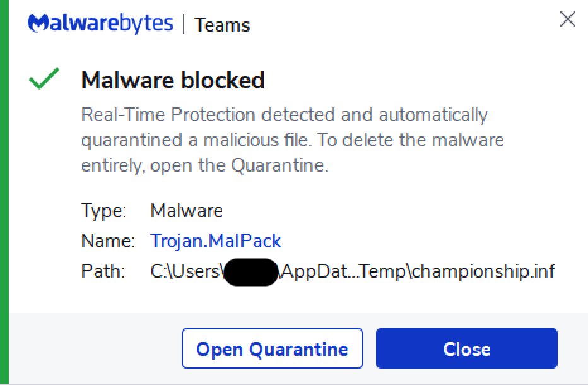This screenshot has width=588, height=385.
Task: Click the Malware type value
Action: pos(186,210)
